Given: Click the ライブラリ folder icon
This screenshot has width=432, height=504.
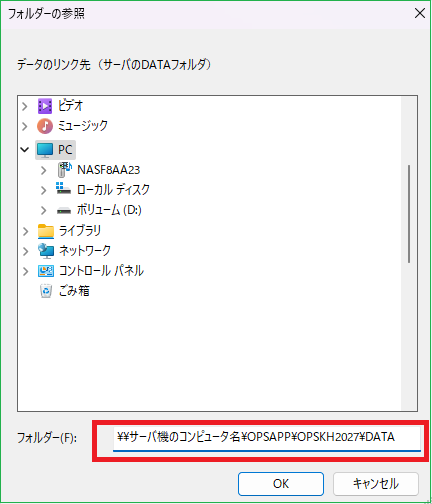Looking at the screenshot, I should coord(46,231).
